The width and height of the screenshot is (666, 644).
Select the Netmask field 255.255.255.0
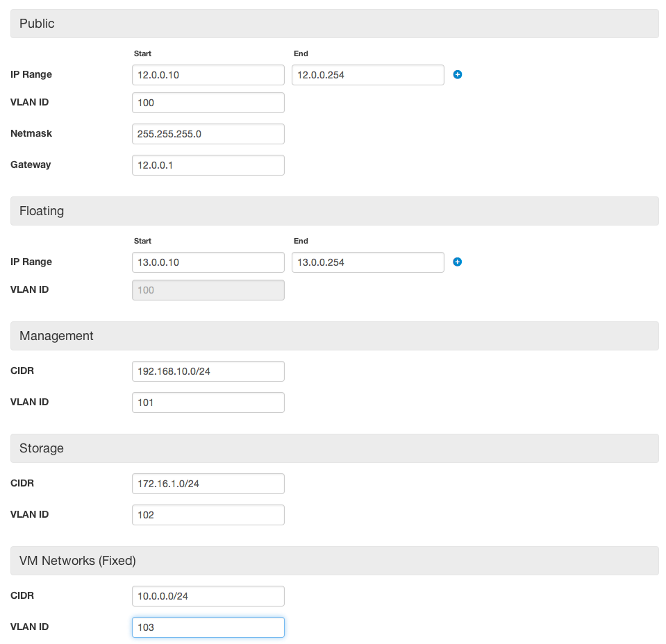coord(208,134)
